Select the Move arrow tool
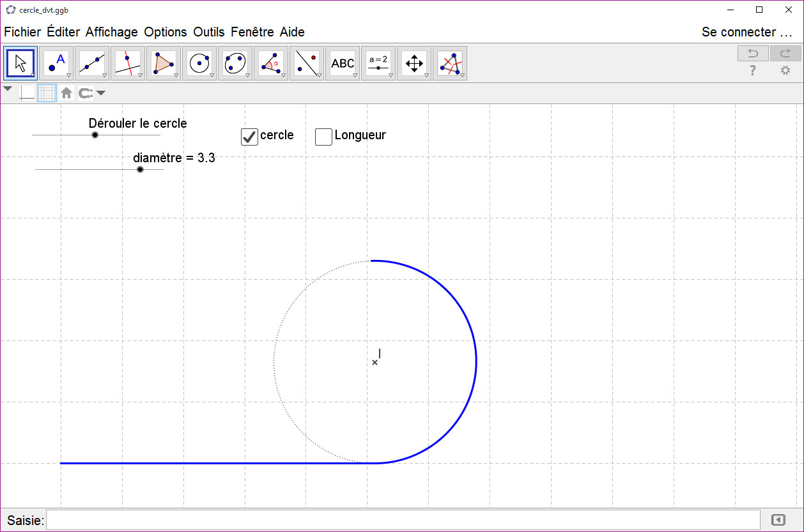 click(20, 63)
